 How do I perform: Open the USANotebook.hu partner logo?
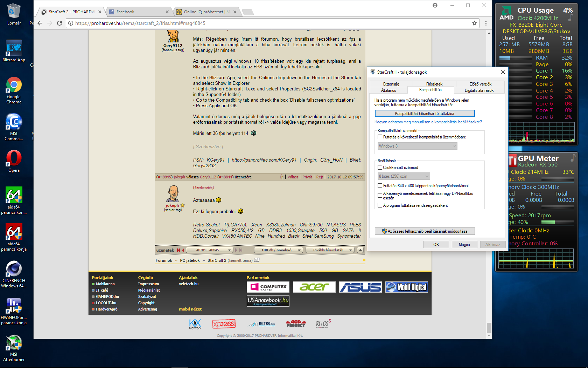pos(268,301)
